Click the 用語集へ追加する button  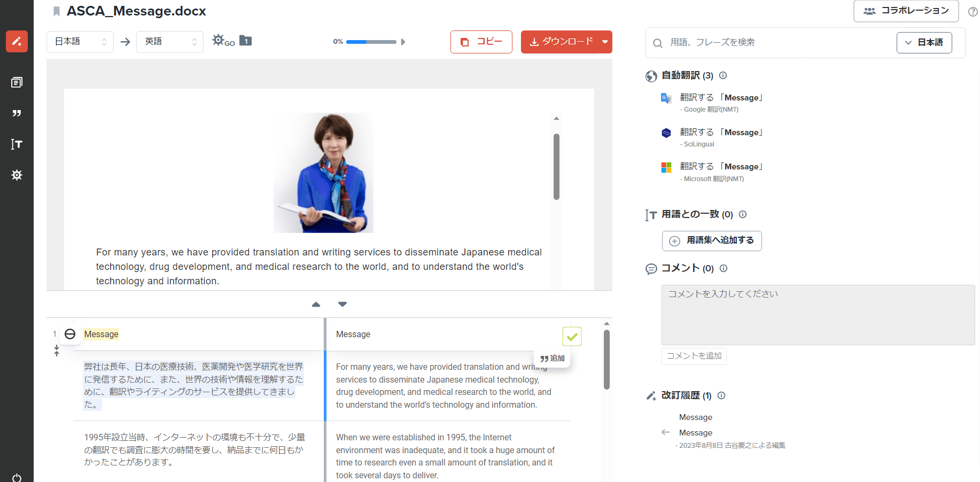pyautogui.click(x=712, y=240)
